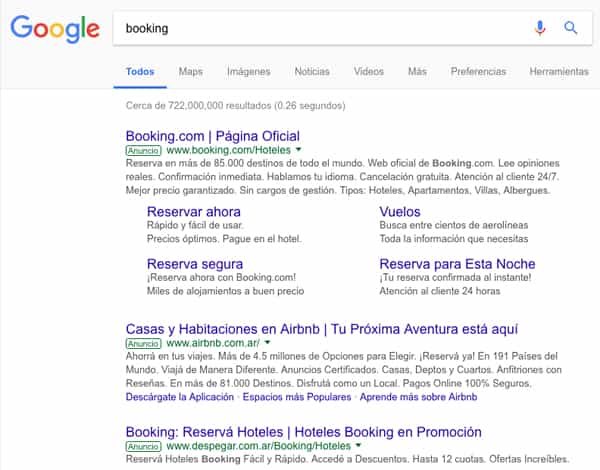Open 'Reserva para Esta Noche' sitelink
600x470 pixels.
[x=457, y=264]
